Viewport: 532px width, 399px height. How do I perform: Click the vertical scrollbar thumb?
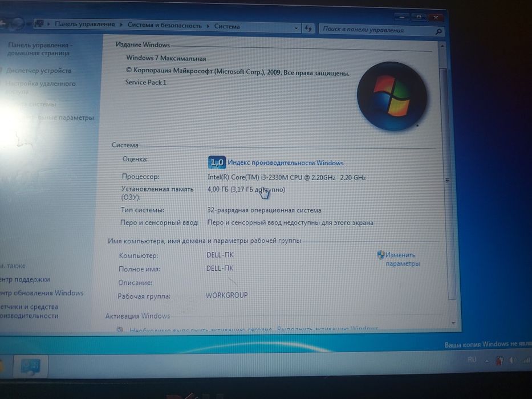(x=447, y=183)
